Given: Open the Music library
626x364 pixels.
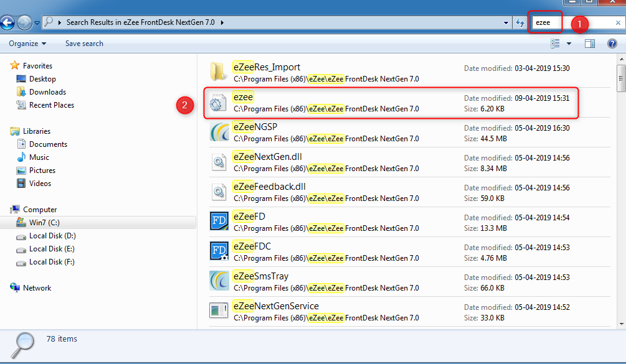Looking at the screenshot, I should coord(39,157).
